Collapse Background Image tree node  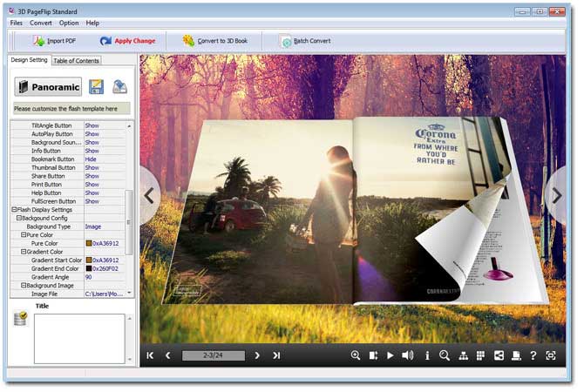(x=23, y=286)
